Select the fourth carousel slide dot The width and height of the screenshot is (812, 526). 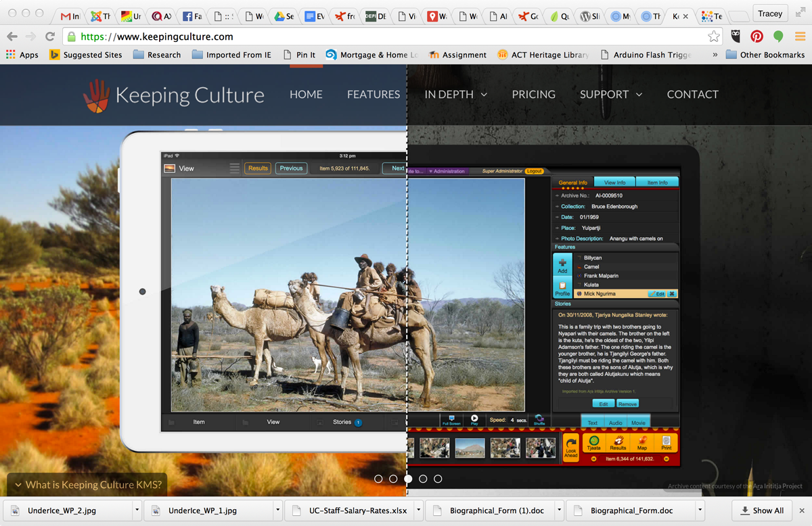click(x=423, y=479)
